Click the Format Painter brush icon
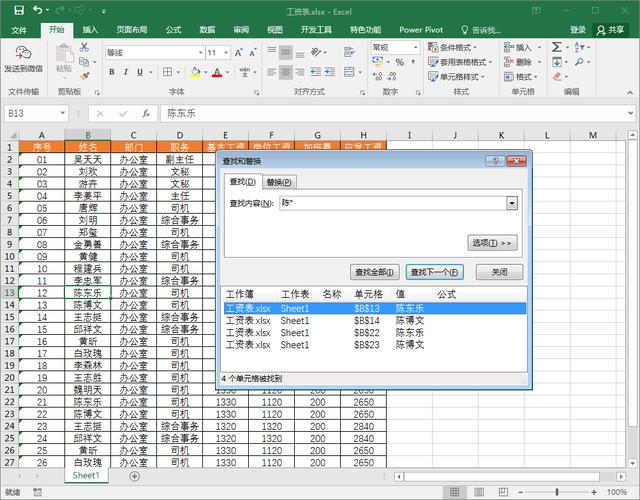Image resolution: width=640 pixels, height=500 pixels. coord(84,76)
